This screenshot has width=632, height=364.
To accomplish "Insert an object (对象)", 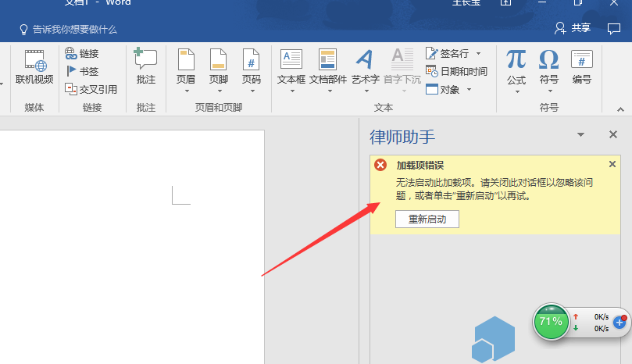I will [443, 89].
